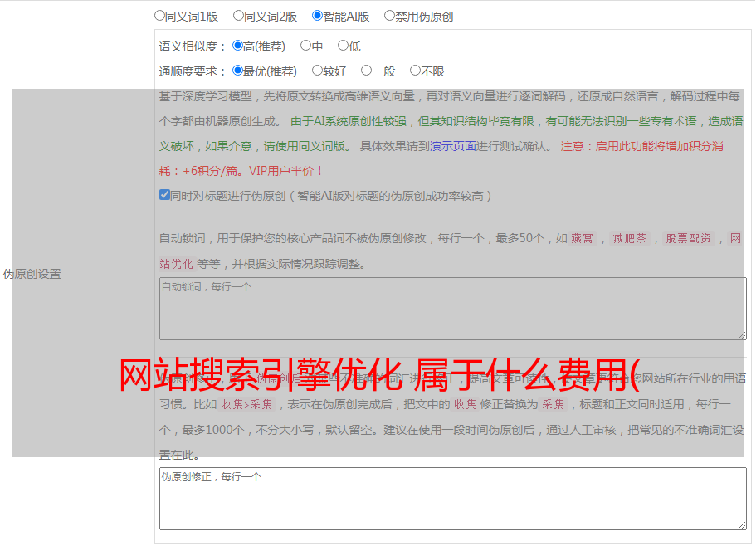Click the 自动锁词 textarea resize handle
Image resolution: width=756 pixels, height=546 pixels.
tap(741, 334)
